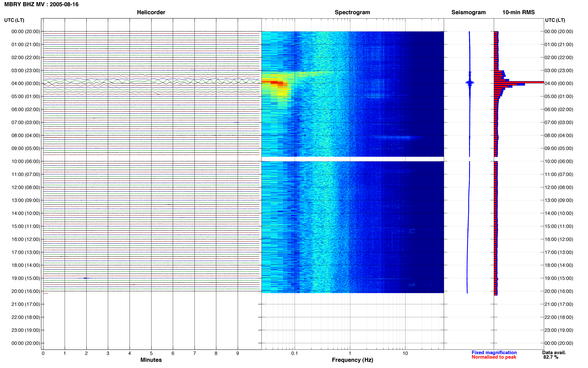Click the UTC (LT) label beside the RMS panel
Screen dimensions: 588x368
[555, 20]
